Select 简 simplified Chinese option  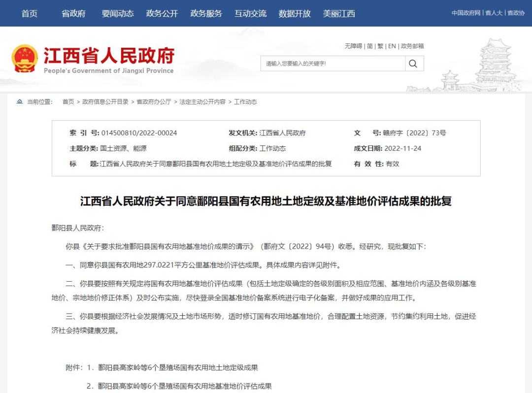coord(369,46)
